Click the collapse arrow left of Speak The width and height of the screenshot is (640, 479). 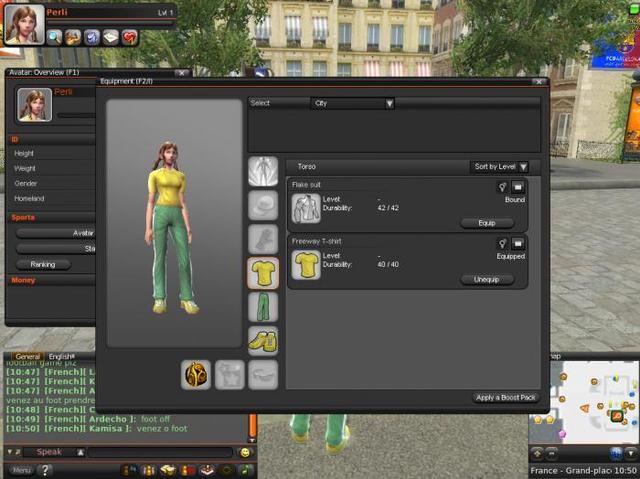(10, 452)
